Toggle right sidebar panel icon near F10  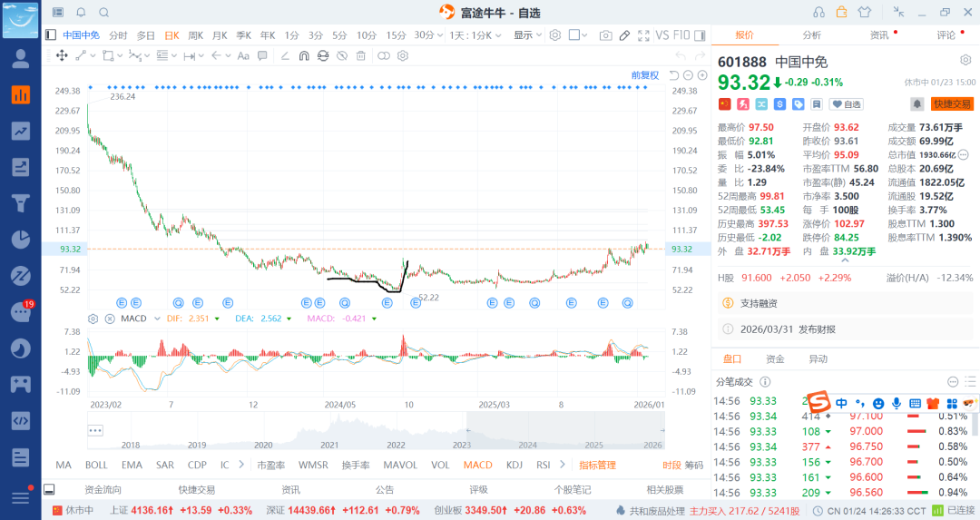click(x=700, y=35)
